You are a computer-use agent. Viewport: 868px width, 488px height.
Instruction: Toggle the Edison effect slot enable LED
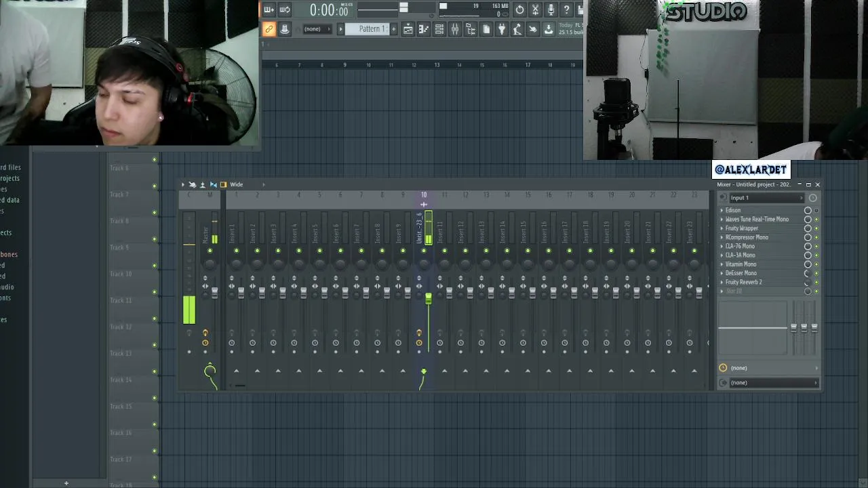point(816,211)
